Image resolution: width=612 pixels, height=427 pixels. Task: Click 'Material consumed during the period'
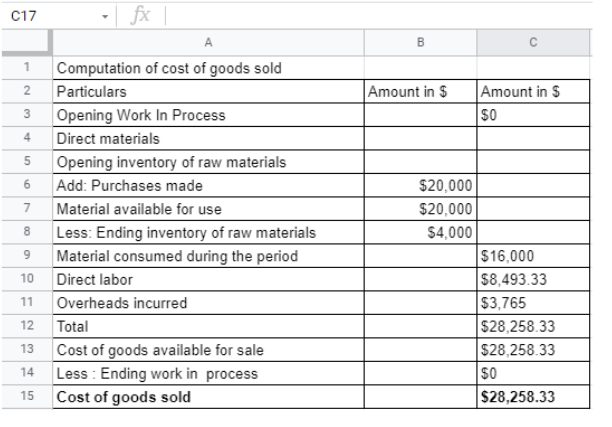[x=208, y=256]
